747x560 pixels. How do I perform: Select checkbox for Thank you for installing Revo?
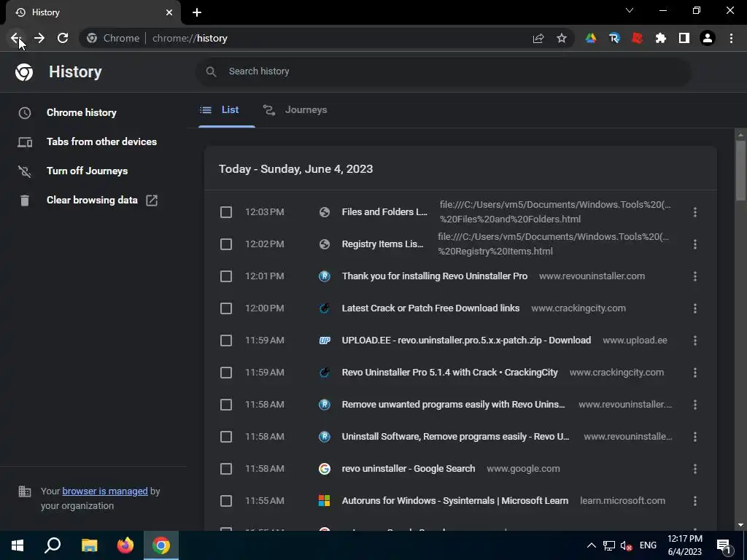tap(226, 276)
